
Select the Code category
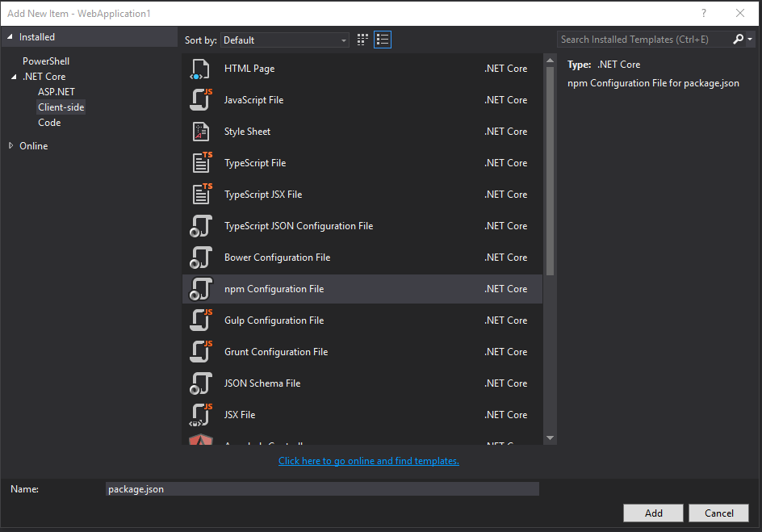coord(49,123)
